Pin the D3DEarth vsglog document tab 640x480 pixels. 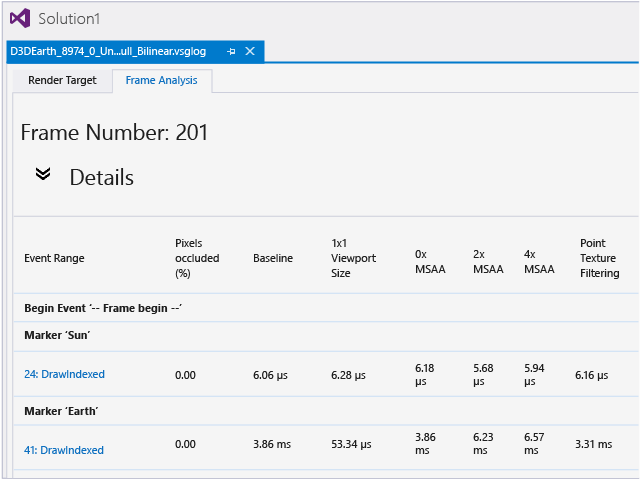(231, 51)
